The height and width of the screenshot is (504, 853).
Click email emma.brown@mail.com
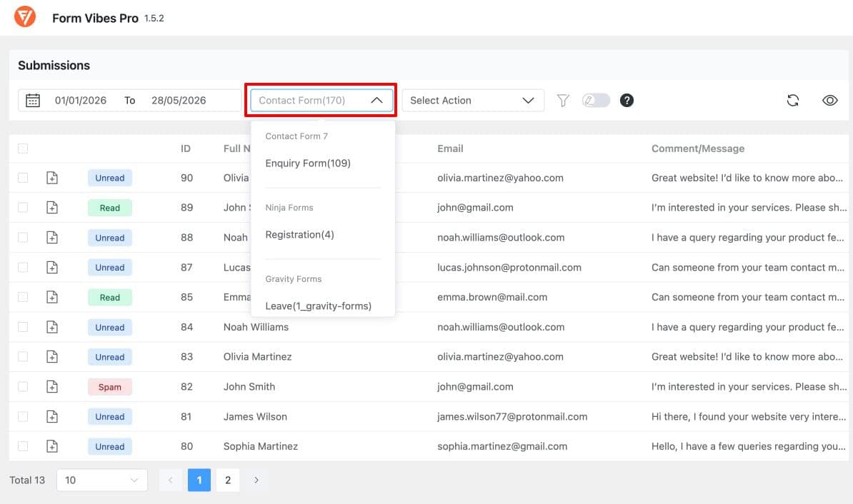[x=492, y=297]
